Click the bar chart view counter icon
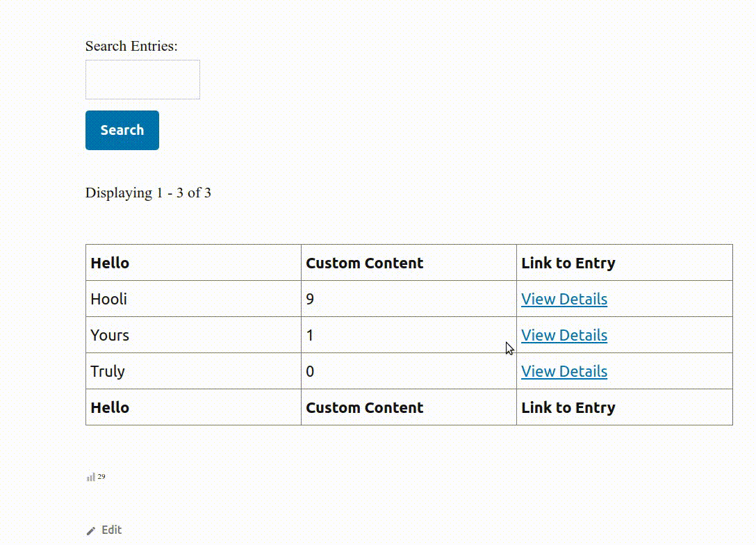 click(x=90, y=477)
